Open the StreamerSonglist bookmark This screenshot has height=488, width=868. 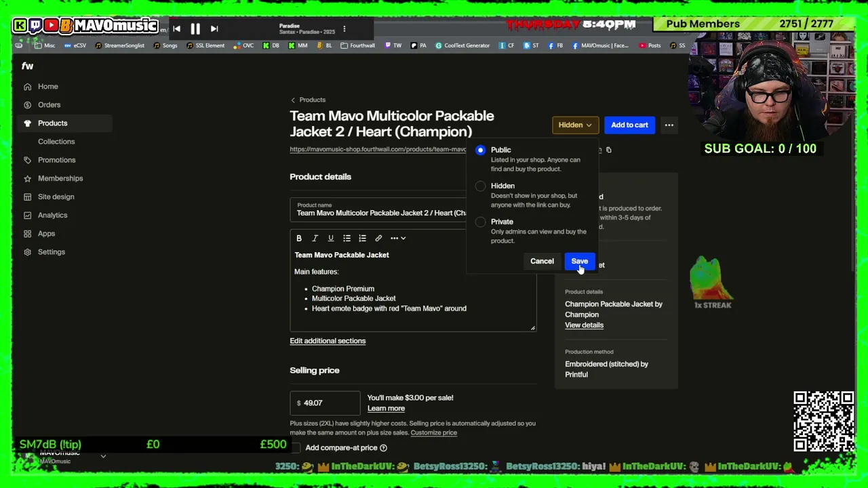pyautogui.click(x=120, y=45)
